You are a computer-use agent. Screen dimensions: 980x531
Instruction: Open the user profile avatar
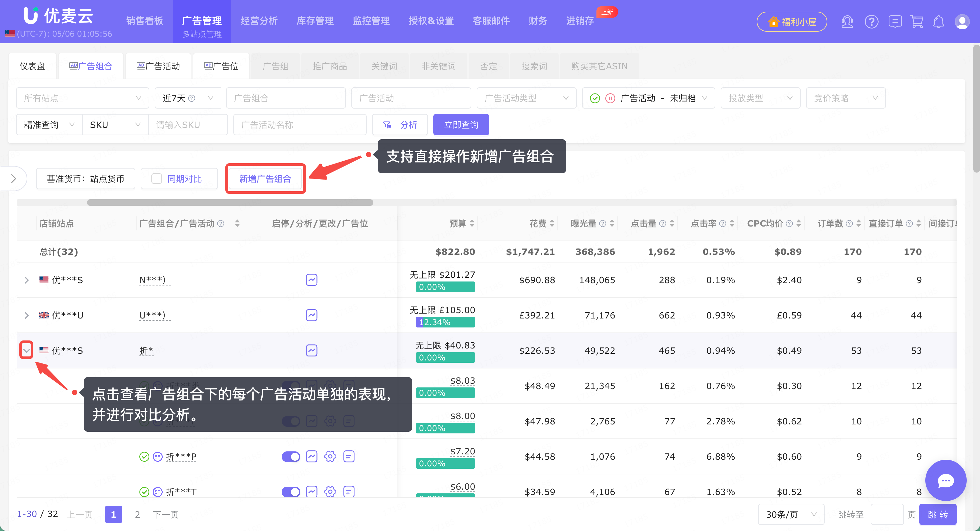coord(962,22)
